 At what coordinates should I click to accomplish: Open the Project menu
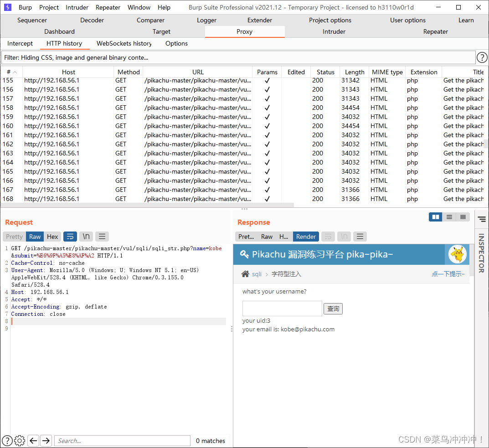(49, 7)
